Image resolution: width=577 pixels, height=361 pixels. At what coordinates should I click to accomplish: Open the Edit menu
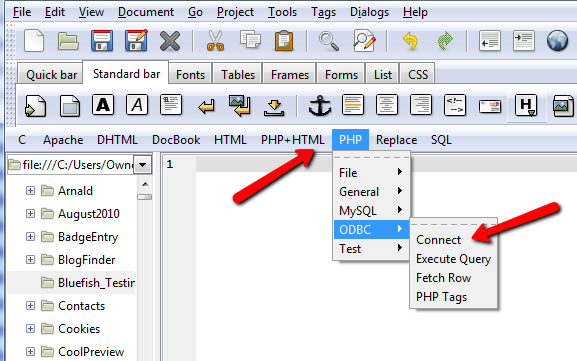pyautogui.click(x=55, y=12)
